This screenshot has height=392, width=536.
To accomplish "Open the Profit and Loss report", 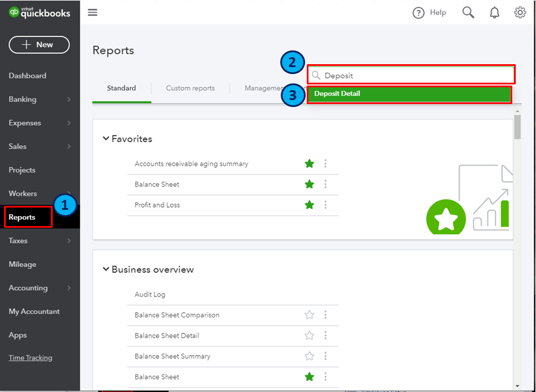I will click(x=157, y=205).
